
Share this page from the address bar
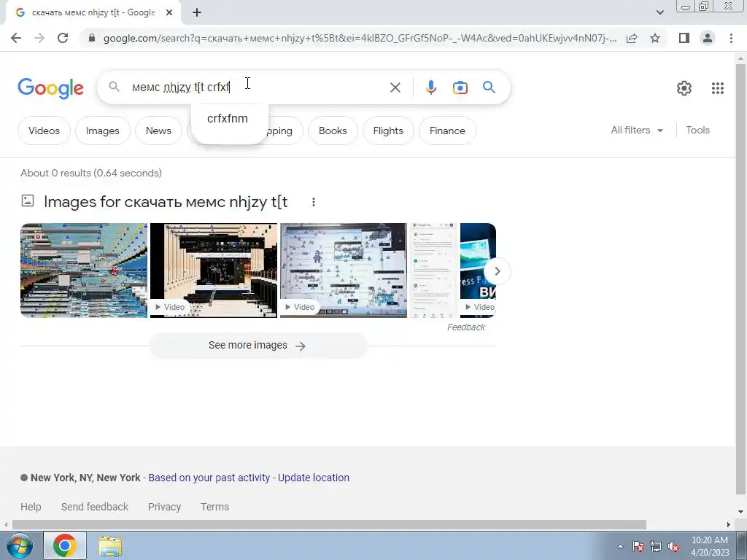click(632, 38)
